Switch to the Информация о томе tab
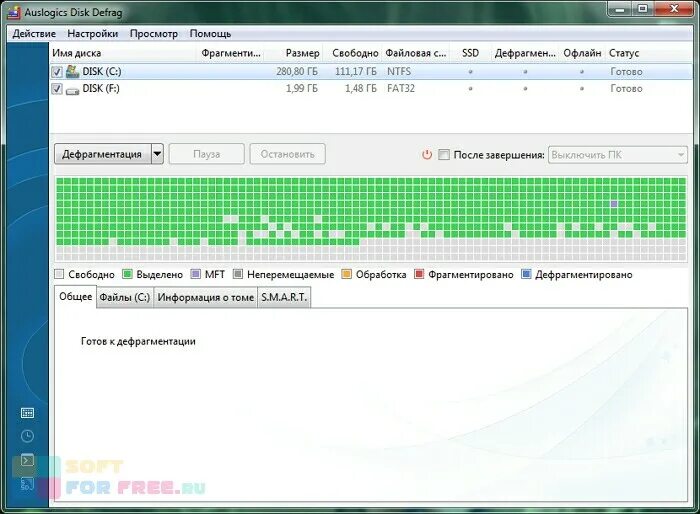Viewport: 700px width, 514px height. (205, 297)
